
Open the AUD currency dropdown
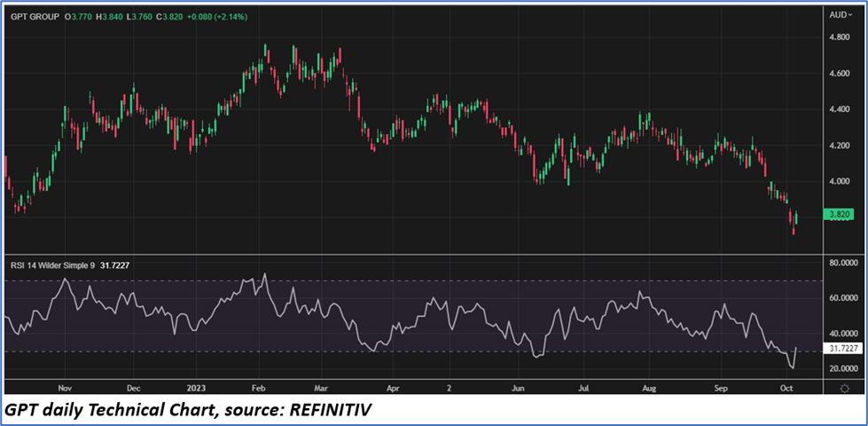point(841,15)
